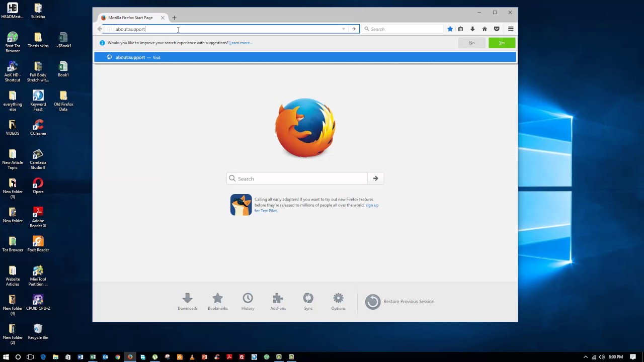Close the Mozilla Firefox Start Page tab
644x362 pixels.
click(163, 18)
